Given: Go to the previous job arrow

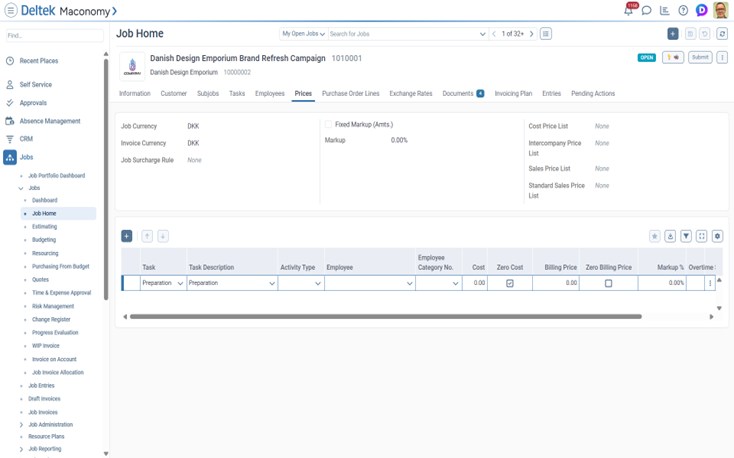Looking at the screenshot, I should pyautogui.click(x=494, y=34).
